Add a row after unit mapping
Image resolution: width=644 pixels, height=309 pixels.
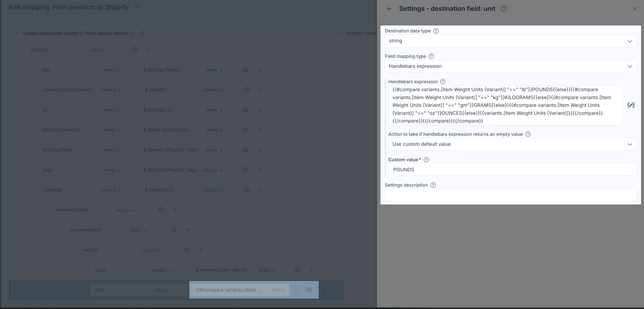[x=323, y=290]
